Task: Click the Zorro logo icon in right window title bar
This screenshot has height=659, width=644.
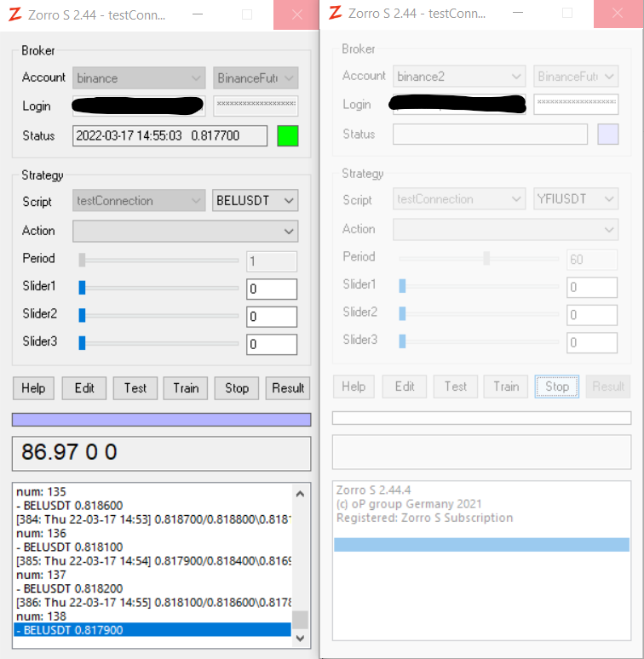Action: pyautogui.click(x=335, y=13)
